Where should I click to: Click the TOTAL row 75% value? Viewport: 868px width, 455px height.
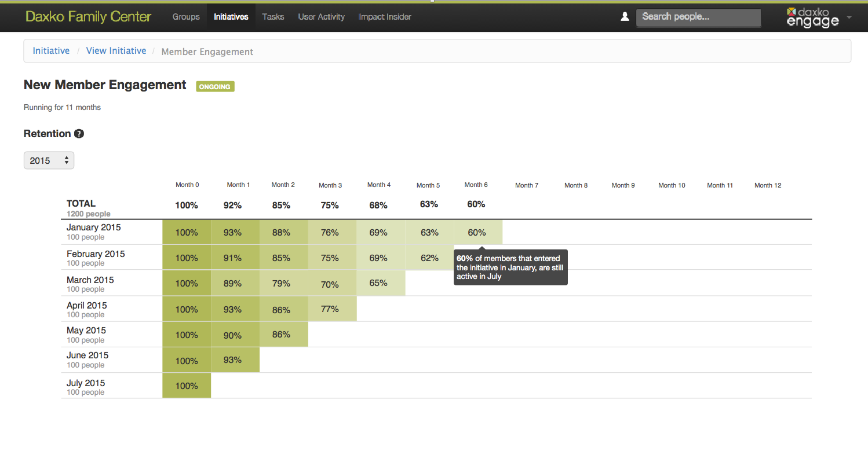pyautogui.click(x=330, y=205)
